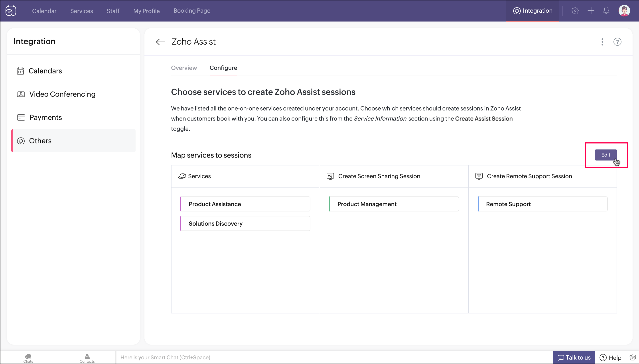Open the three-dot more options menu
Viewport: 639px width, 364px height.
[x=602, y=42]
